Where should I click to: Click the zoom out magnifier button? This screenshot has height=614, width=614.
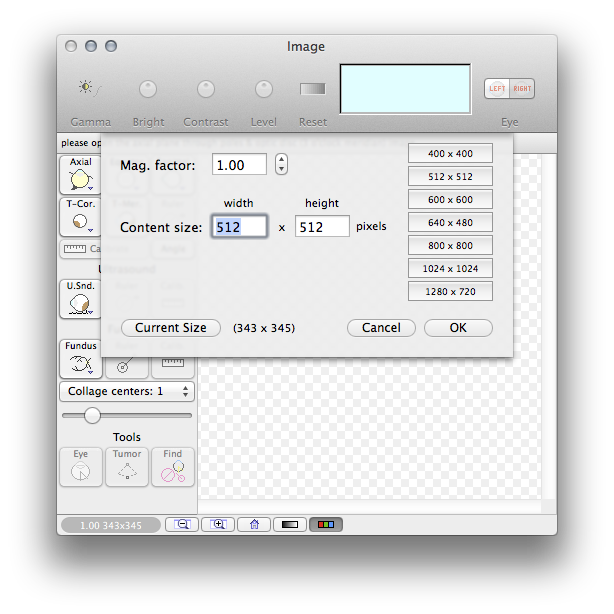click(182, 524)
